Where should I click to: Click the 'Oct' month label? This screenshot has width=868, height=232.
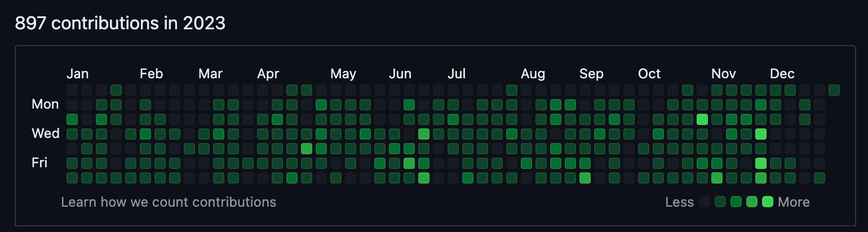pos(649,74)
